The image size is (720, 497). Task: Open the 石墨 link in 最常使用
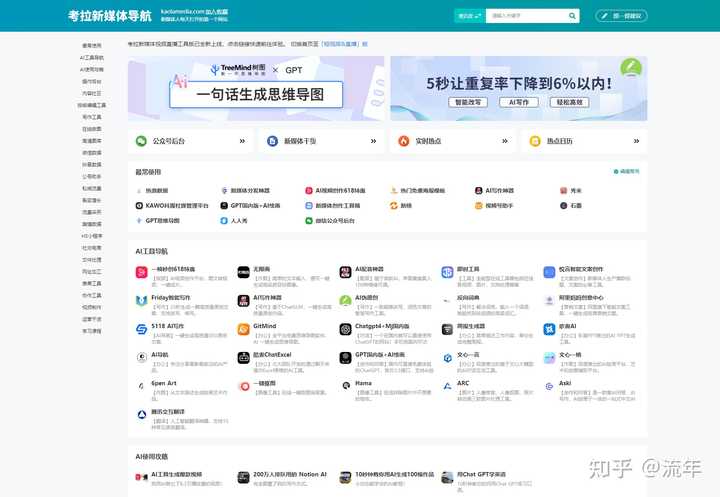(x=571, y=206)
